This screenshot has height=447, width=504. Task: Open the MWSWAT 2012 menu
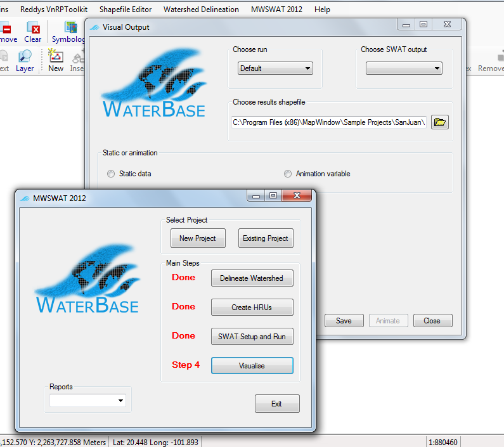point(276,10)
